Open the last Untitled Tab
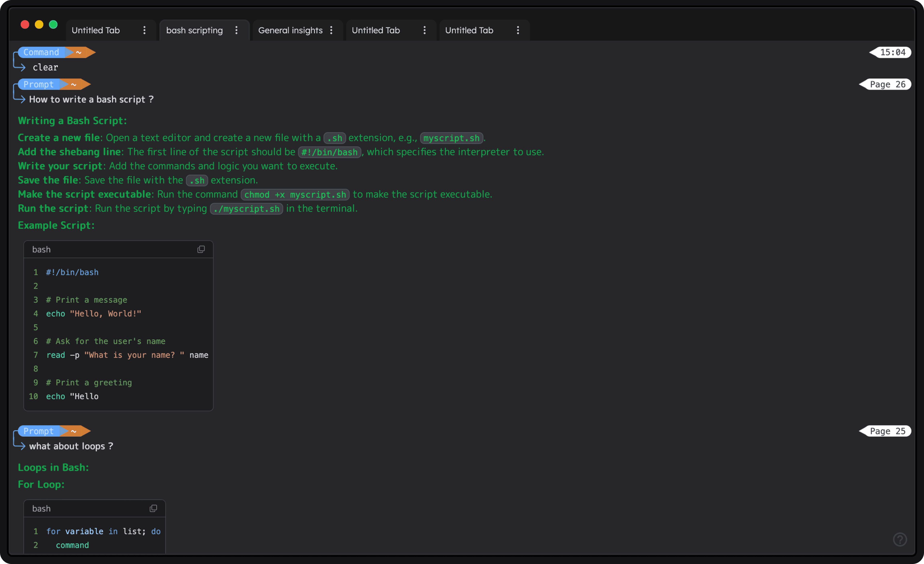924x564 pixels. pos(469,30)
